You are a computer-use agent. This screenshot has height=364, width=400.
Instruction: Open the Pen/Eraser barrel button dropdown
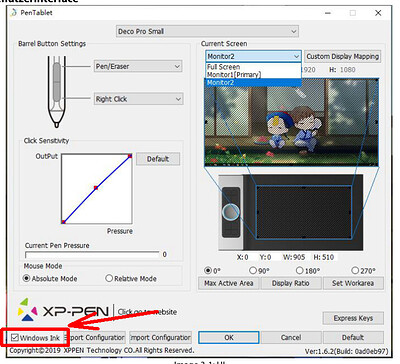(138, 66)
